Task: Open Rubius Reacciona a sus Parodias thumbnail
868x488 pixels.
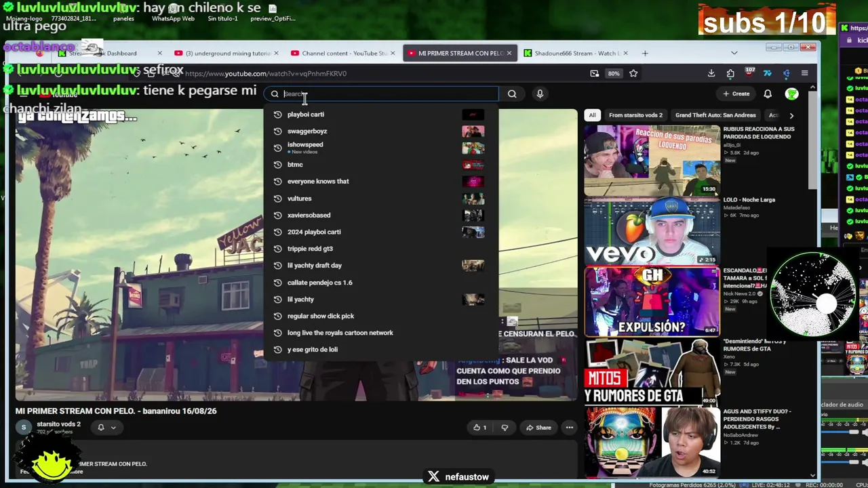Action: coord(652,160)
